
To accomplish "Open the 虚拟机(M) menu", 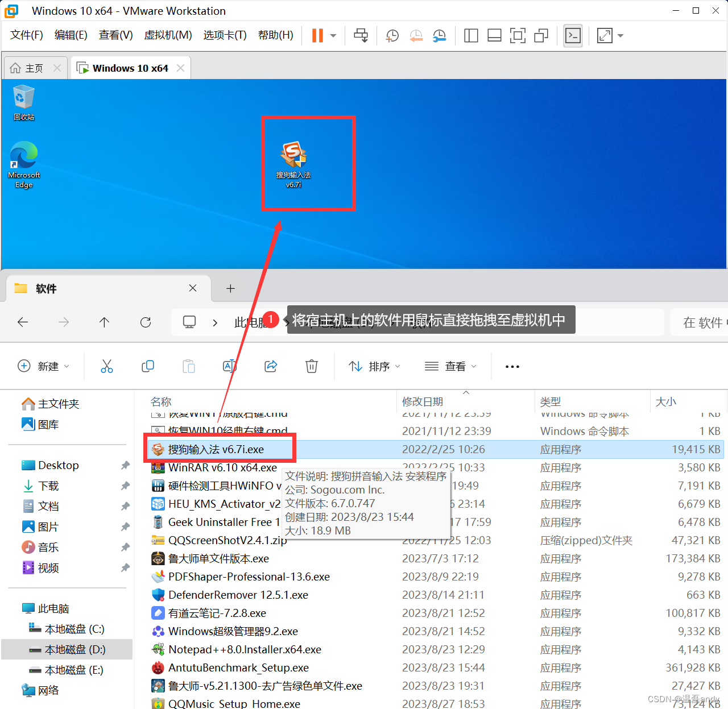I will tap(168, 35).
